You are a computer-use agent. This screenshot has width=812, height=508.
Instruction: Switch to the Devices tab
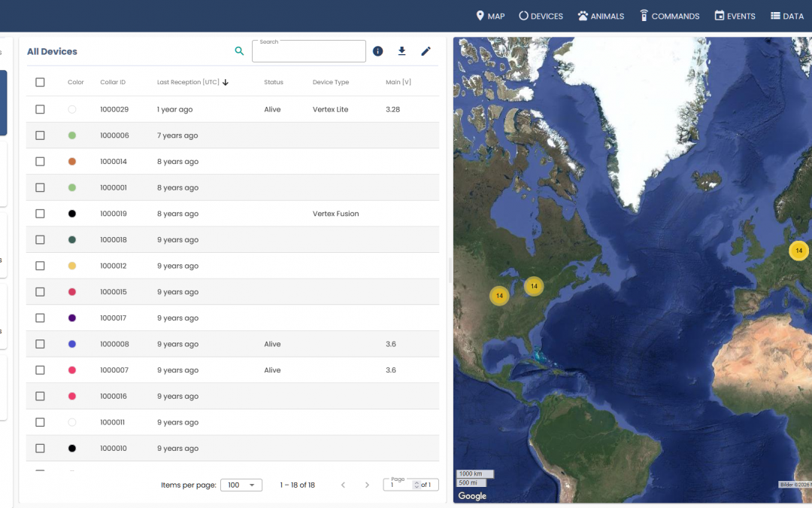[541, 16]
